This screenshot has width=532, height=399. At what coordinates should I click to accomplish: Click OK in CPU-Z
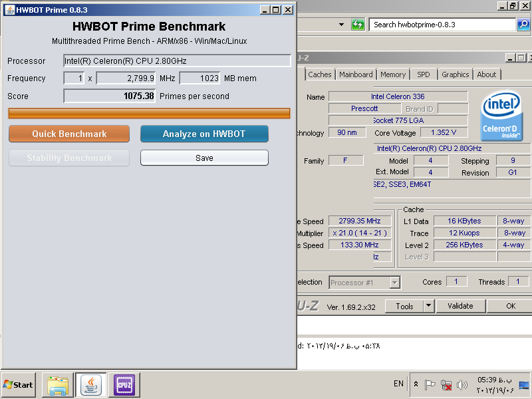509,306
